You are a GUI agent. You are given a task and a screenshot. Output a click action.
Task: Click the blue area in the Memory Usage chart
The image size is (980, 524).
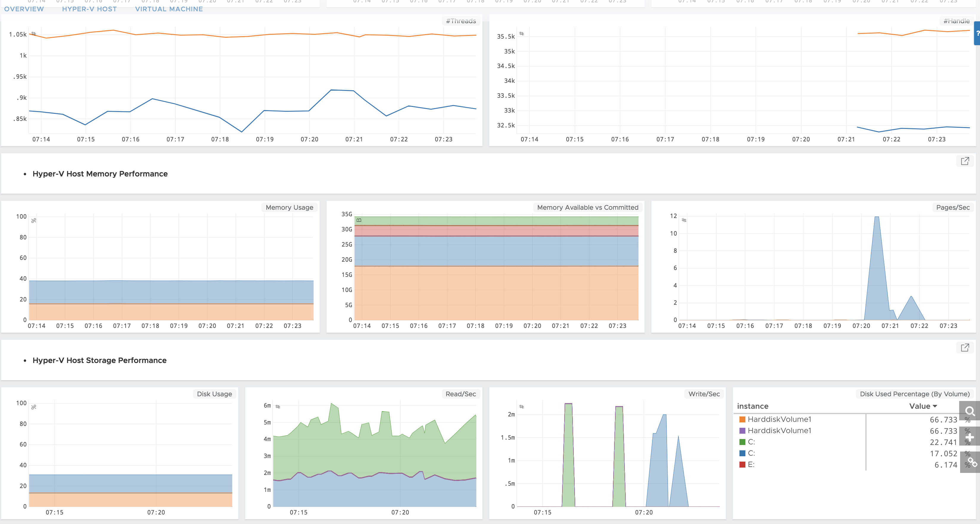(171, 292)
